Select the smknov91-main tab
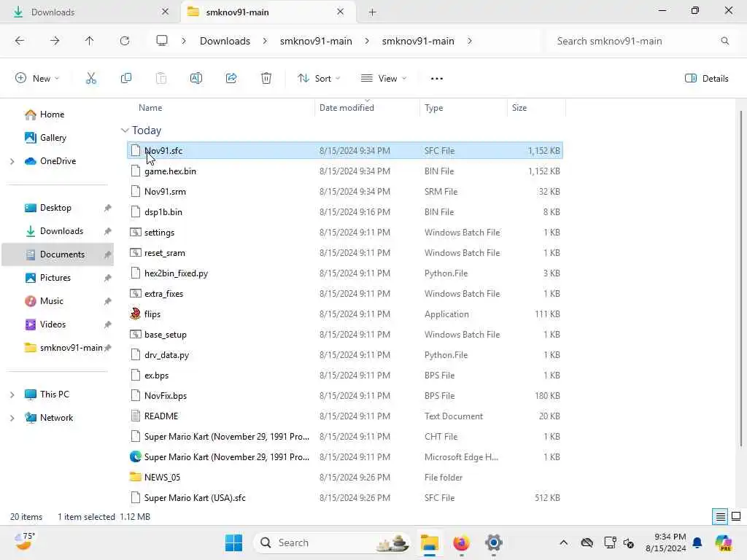This screenshot has width=747, height=560. click(x=268, y=12)
